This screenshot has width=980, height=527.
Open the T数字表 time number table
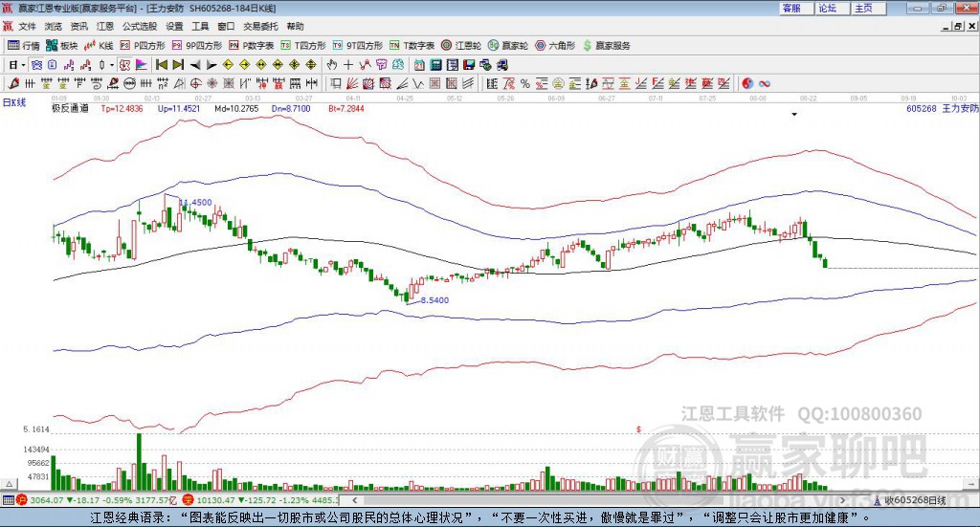coord(412,46)
